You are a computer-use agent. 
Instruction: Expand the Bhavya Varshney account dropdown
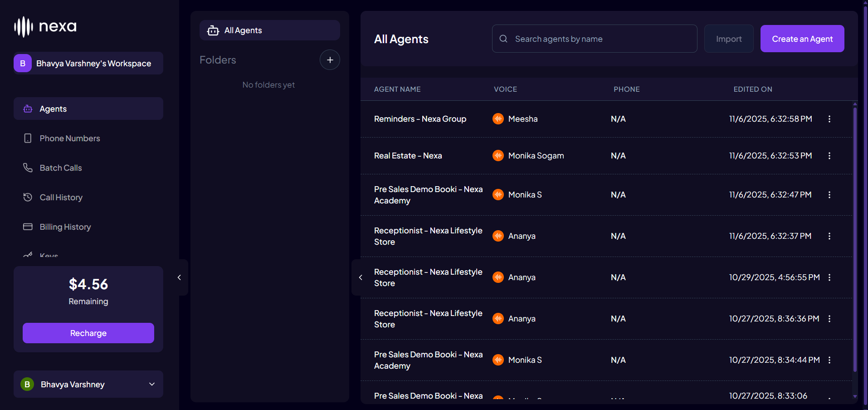tap(152, 384)
